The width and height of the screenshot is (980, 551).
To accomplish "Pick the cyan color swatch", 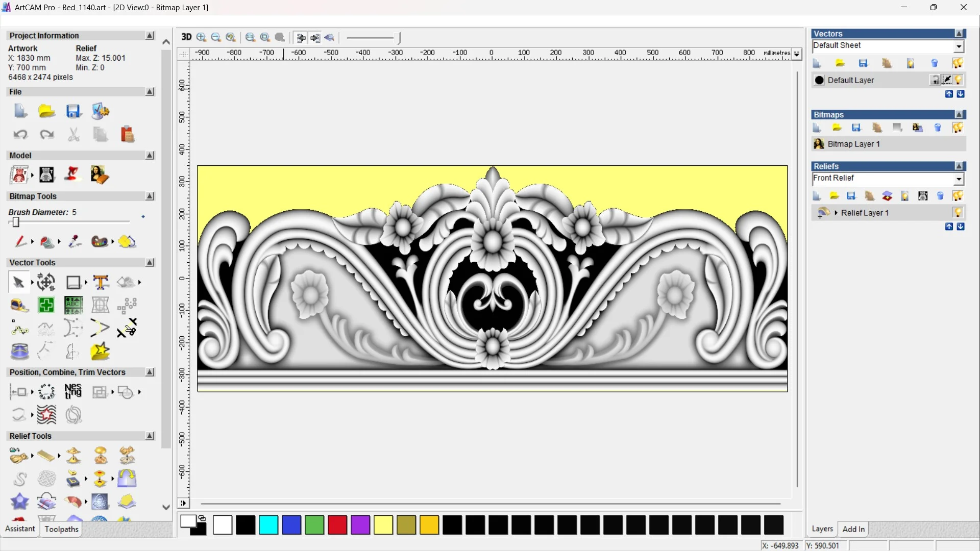I will [x=268, y=525].
